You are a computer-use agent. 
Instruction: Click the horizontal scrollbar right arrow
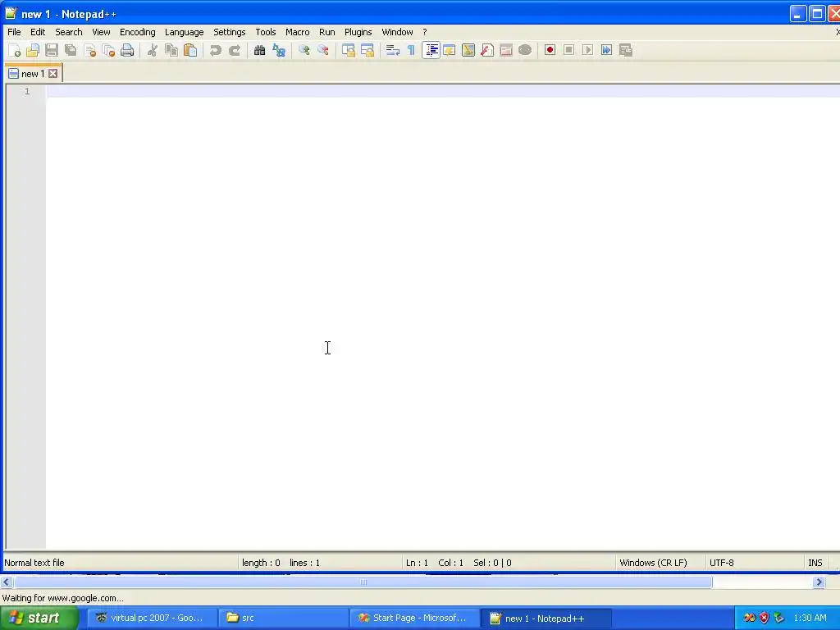click(x=819, y=582)
